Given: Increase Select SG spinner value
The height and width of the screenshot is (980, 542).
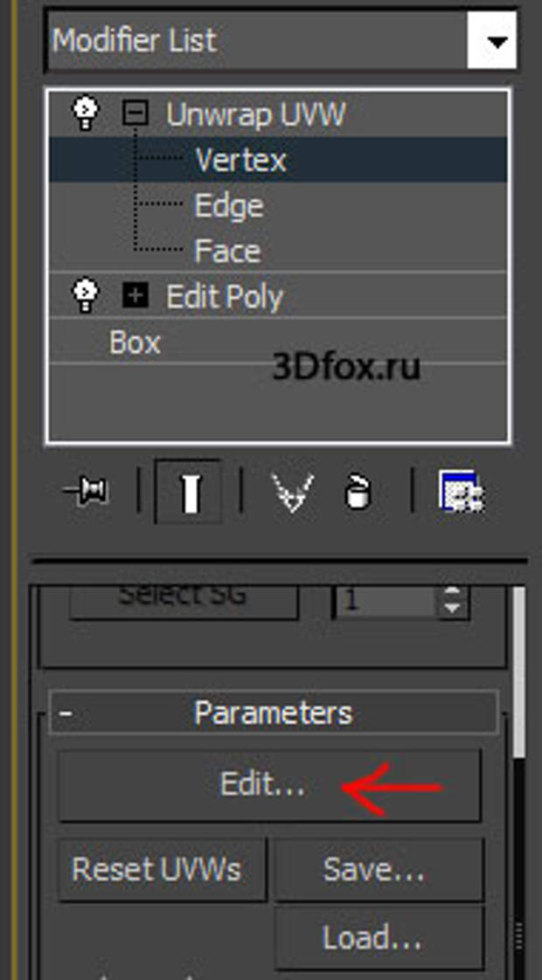Looking at the screenshot, I should point(452,592).
